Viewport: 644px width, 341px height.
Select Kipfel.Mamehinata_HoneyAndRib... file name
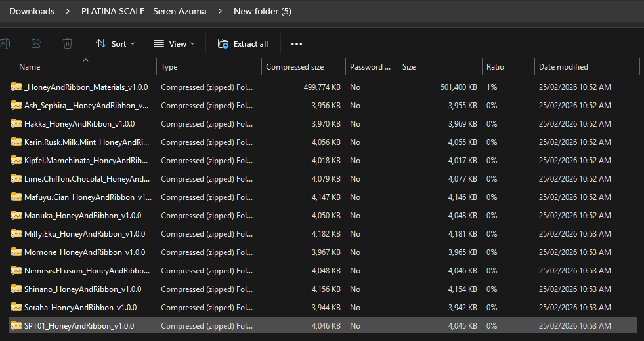(86, 161)
